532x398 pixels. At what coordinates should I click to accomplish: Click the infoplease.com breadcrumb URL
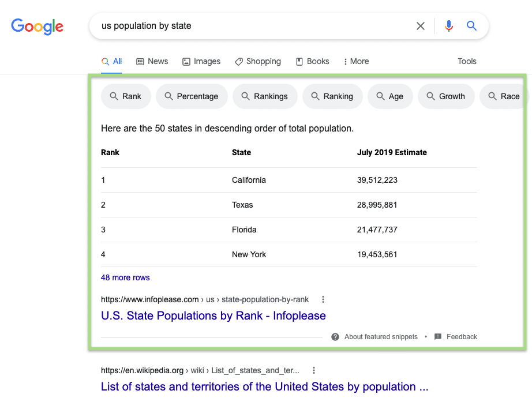pyautogui.click(x=205, y=299)
